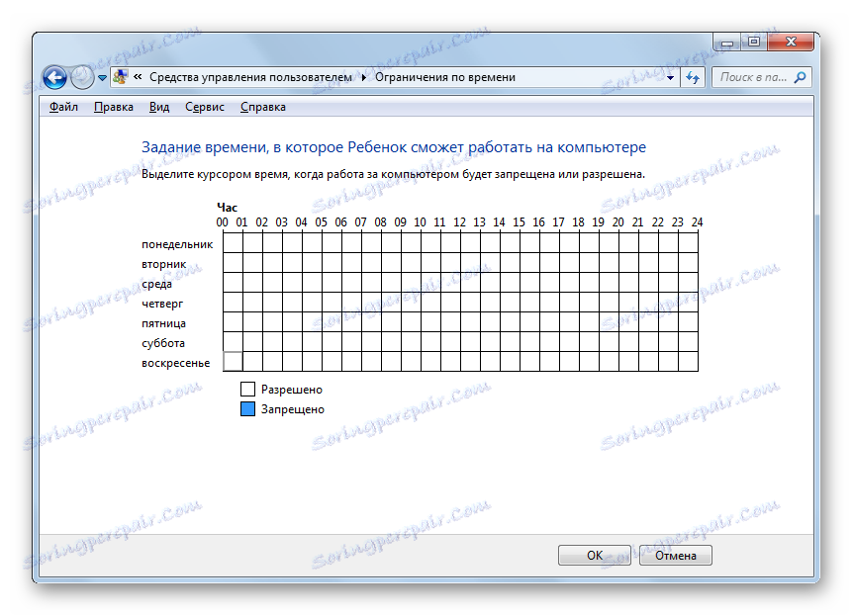Toggle среда cell for hour 12-13
853x616 pixels.
click(471, 282)
